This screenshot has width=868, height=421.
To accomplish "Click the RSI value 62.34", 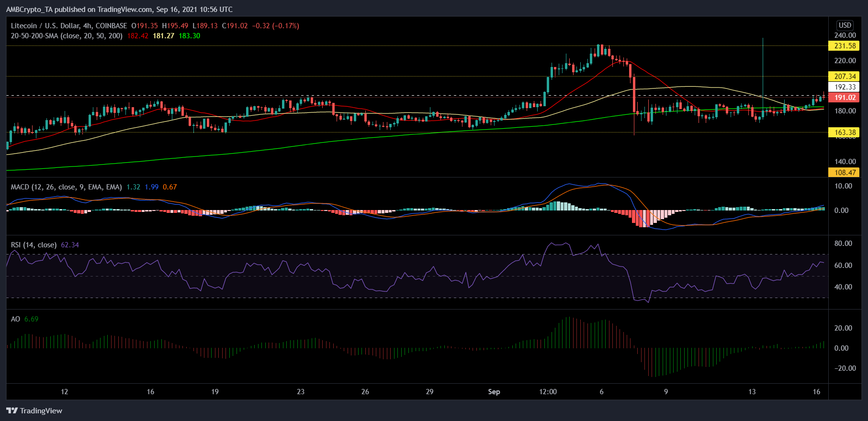I will click(70, 245).
